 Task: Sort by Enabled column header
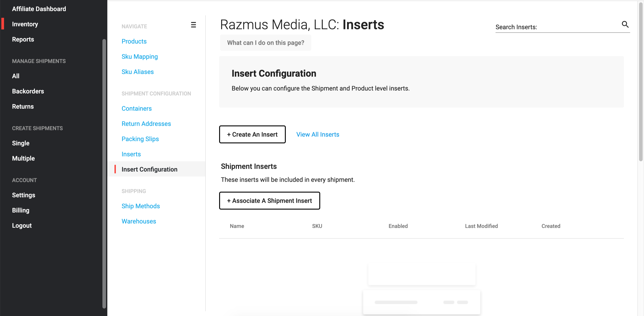pyautogui.click(x=398, y=226)
